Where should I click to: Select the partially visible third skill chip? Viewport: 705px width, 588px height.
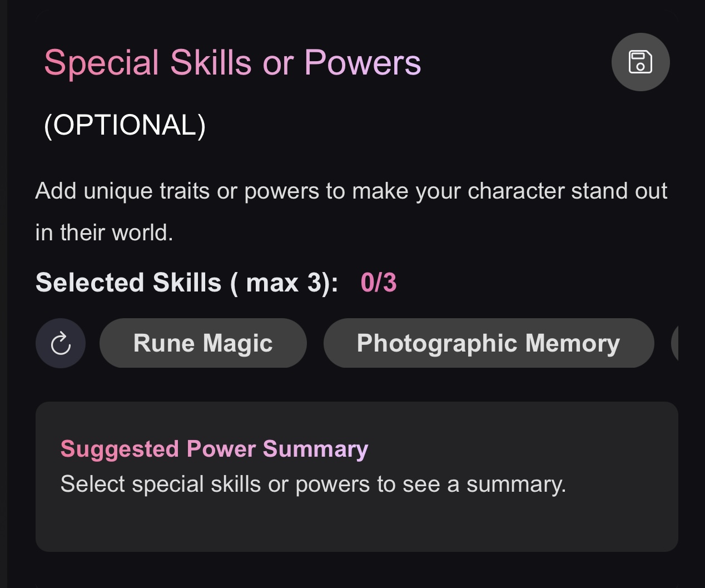tap(675, 343)
